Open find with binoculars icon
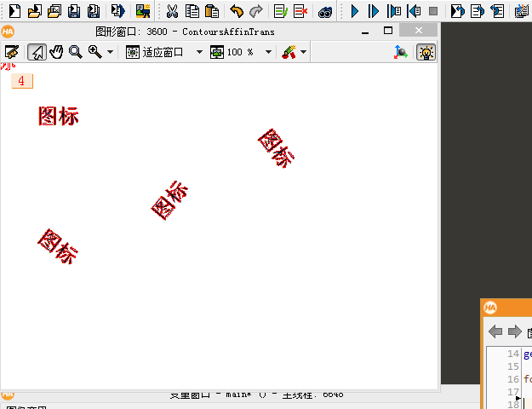 pos(325,12)
